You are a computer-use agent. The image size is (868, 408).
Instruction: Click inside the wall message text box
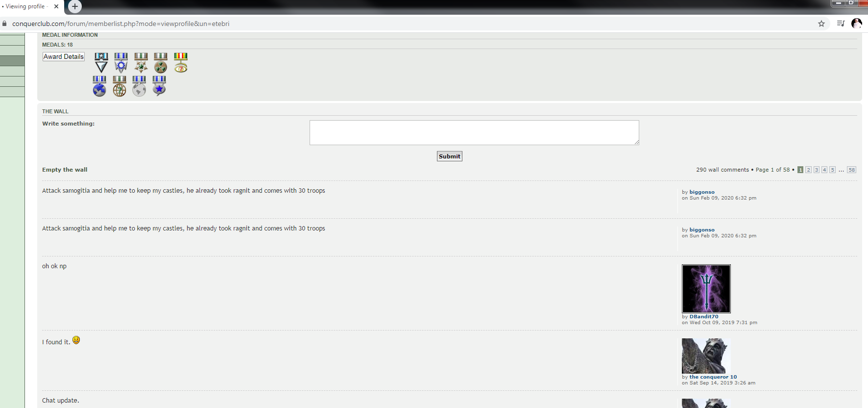tap(474, 132)
